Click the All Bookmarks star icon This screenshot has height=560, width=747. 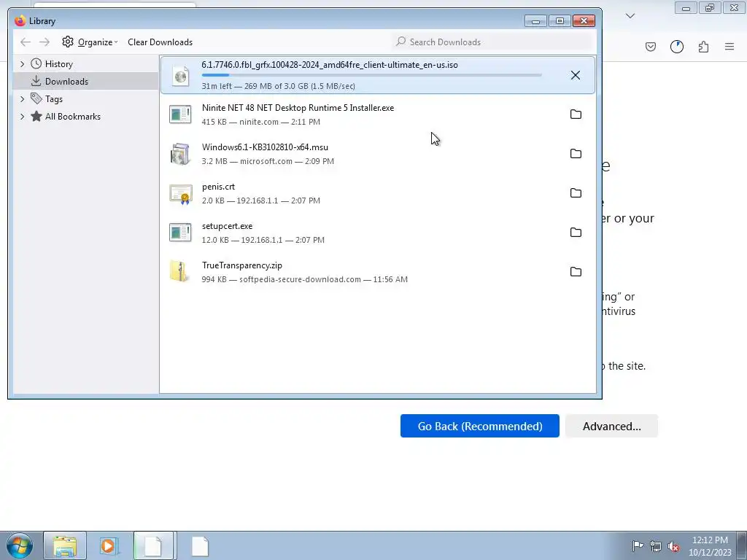(x=36, y=116)
